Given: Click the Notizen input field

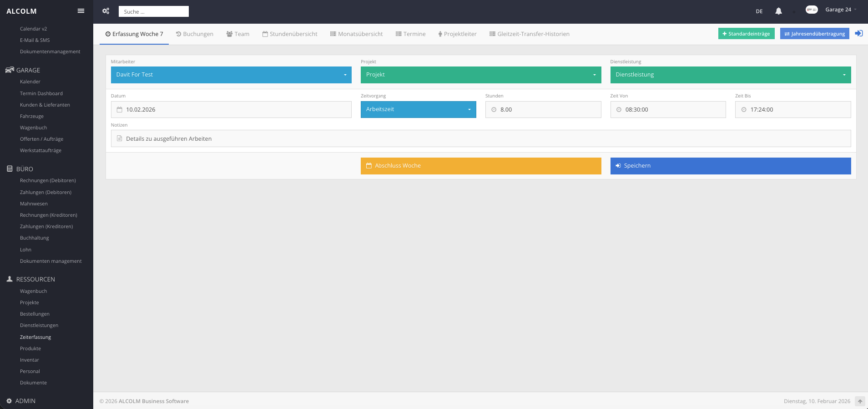Looking at the screenshot, I should pos(480,138).
